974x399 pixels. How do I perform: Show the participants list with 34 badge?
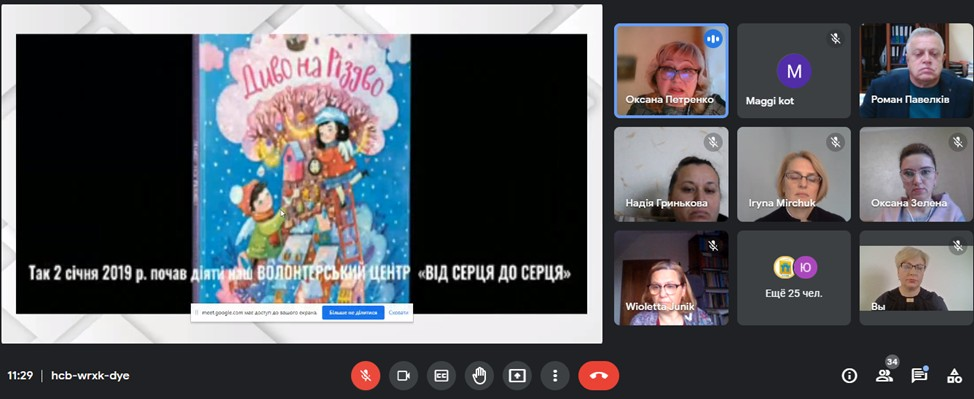(884, 375)
